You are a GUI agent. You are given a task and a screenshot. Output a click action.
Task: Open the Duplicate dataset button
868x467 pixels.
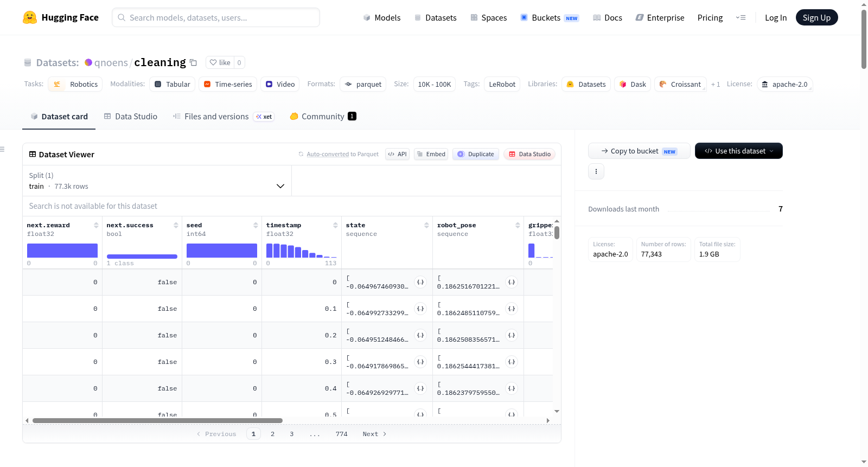pyautogui.click(x=476, y=154)
